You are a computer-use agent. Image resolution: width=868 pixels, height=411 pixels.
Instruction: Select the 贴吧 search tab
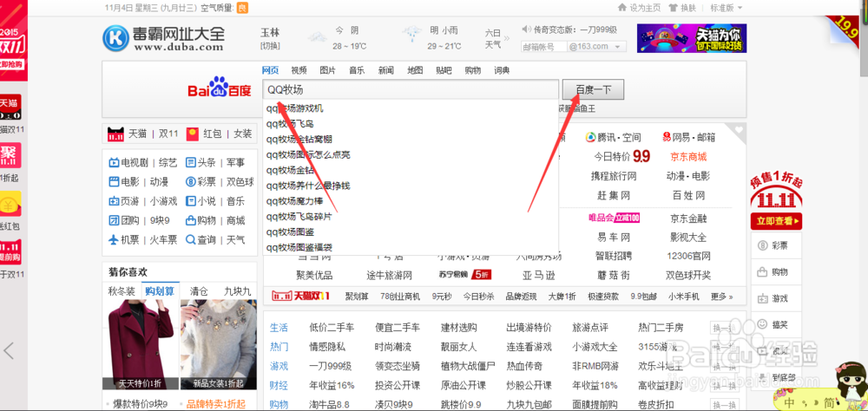click(444, 70)
